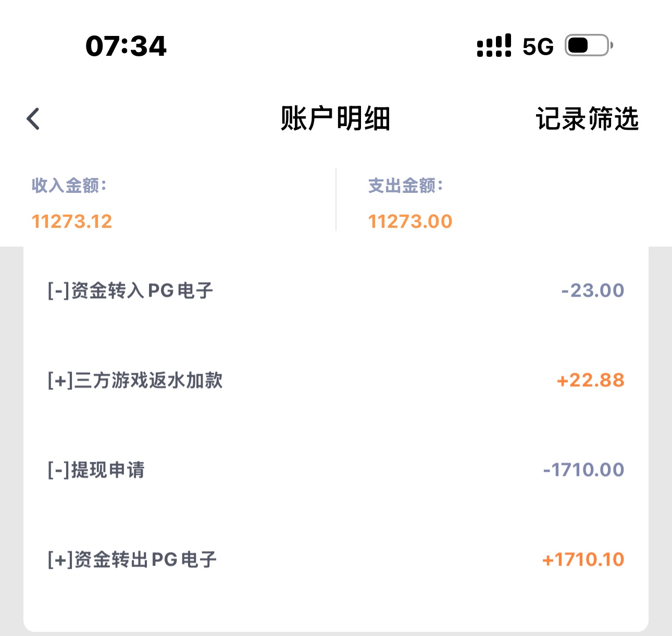Tap the -23.00 amount
The height and width of the screenshot is (636, 672).
592,290
